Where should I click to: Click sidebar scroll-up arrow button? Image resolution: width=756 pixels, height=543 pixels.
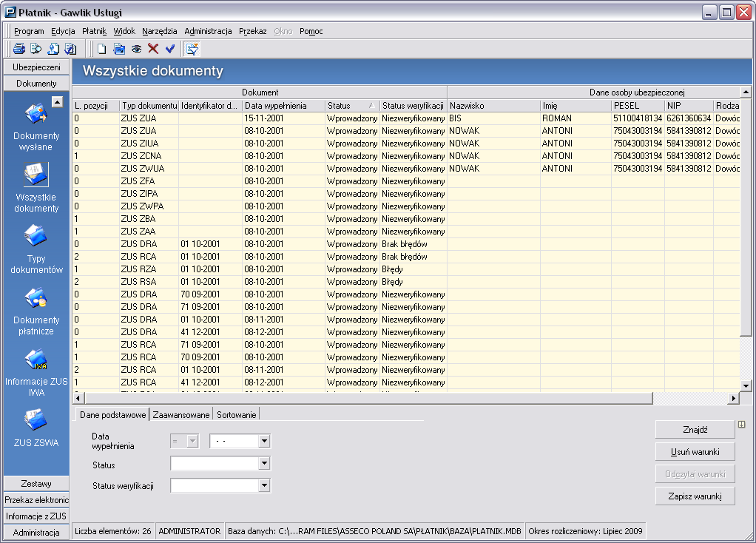point(58,102)
